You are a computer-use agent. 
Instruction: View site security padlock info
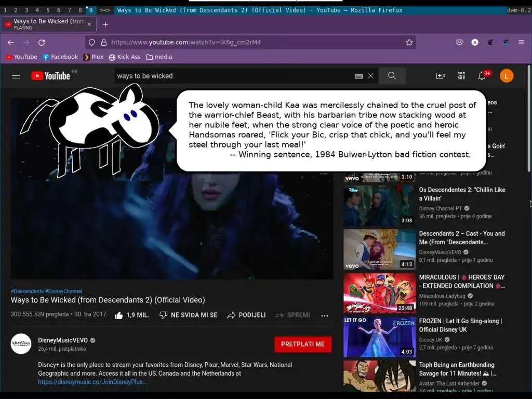[104, 43]
